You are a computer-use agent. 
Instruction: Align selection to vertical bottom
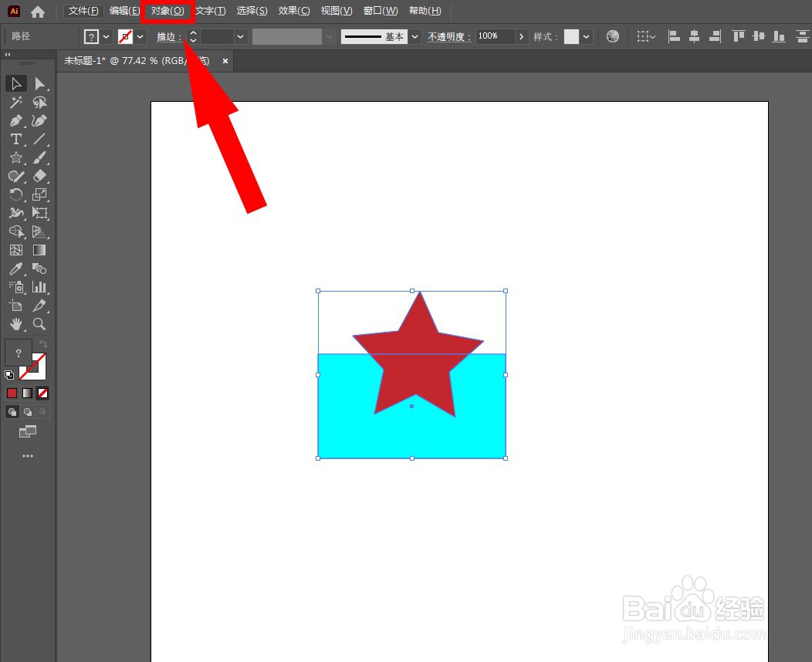point(779,36)
